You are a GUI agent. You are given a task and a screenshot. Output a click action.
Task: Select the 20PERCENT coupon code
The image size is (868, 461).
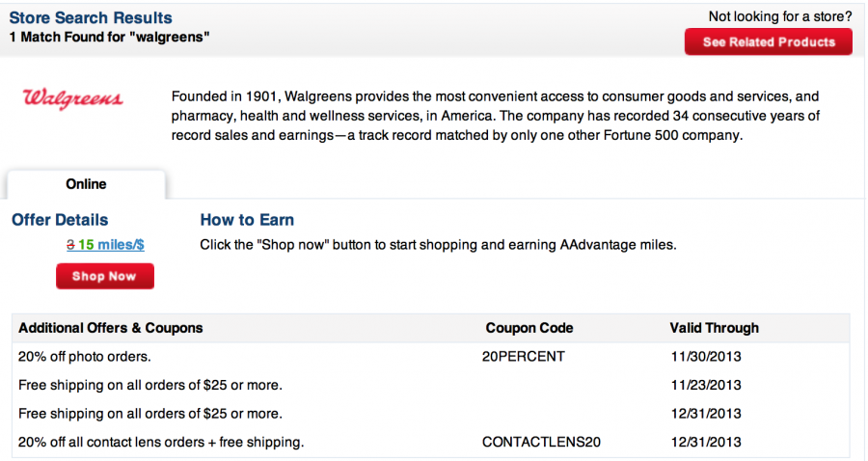tap(523, 357)
